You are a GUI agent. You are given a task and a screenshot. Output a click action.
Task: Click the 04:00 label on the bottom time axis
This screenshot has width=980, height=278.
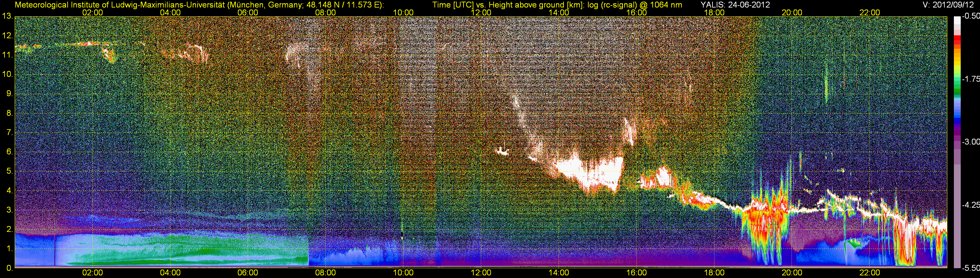[x=170, y=273]
